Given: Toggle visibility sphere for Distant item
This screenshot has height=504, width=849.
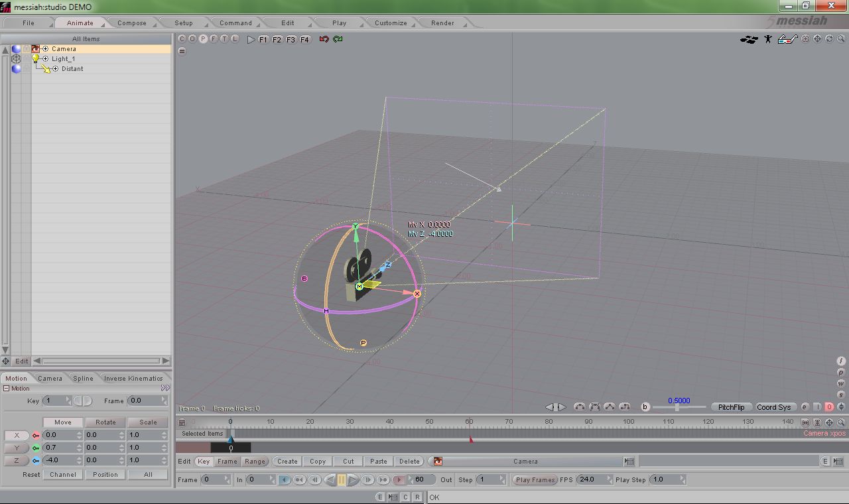Looking at the screenshot, I should (16, 69).
